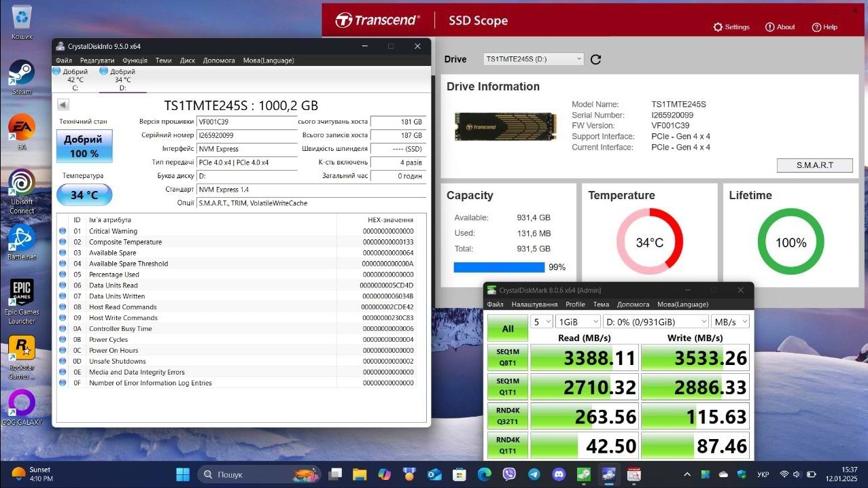Open Функція menu in CrystalDiskInfo
The width and height of the screenshot is (868, 488).
coord(135,60)
